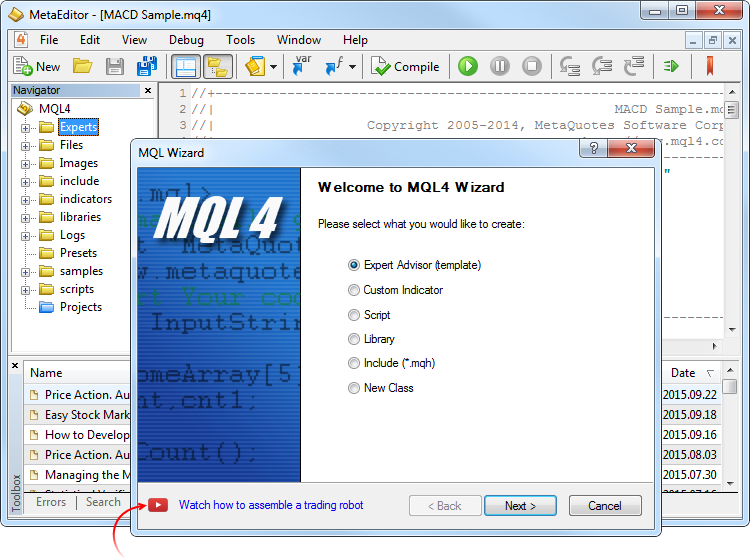The image size is (750, 558).
Task: Click the Open folder toolbar icon
Action: [x=82, y=67]
